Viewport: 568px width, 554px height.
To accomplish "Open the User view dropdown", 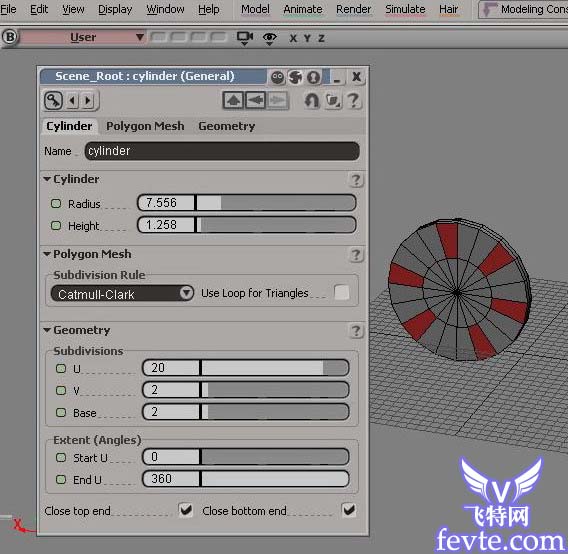I will tap(83, 37).
